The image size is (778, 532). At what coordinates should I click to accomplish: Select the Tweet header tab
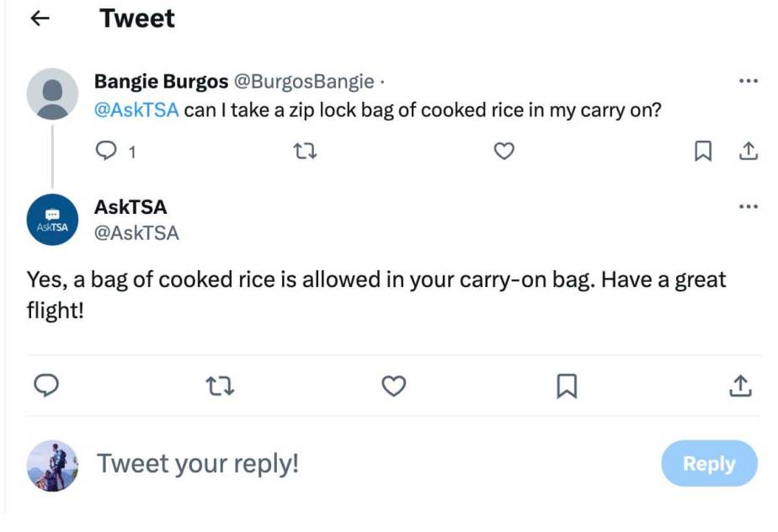(137, 19)
